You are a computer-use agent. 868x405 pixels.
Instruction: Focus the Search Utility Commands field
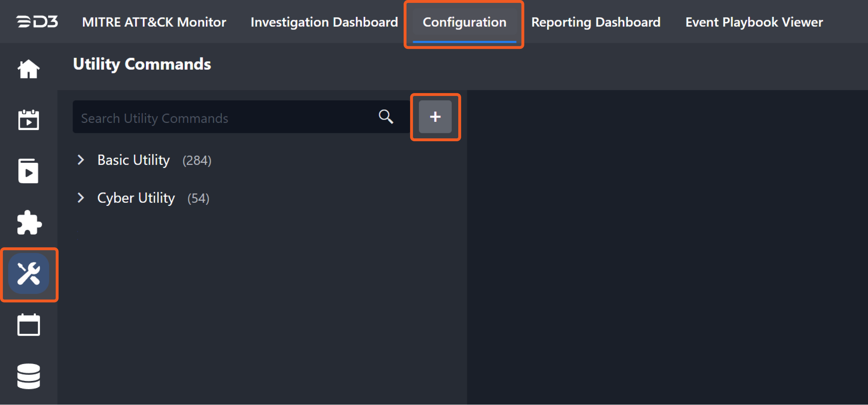pos(223,118)
